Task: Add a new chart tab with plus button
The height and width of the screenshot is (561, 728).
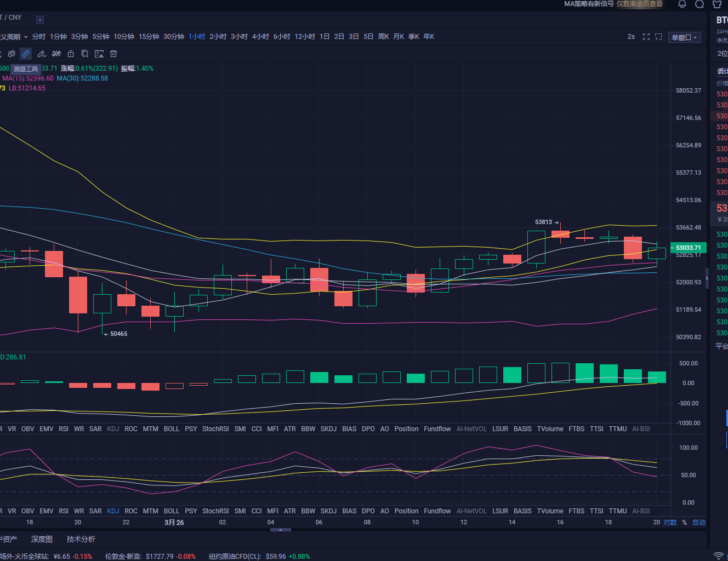Action: click(40, 20)
